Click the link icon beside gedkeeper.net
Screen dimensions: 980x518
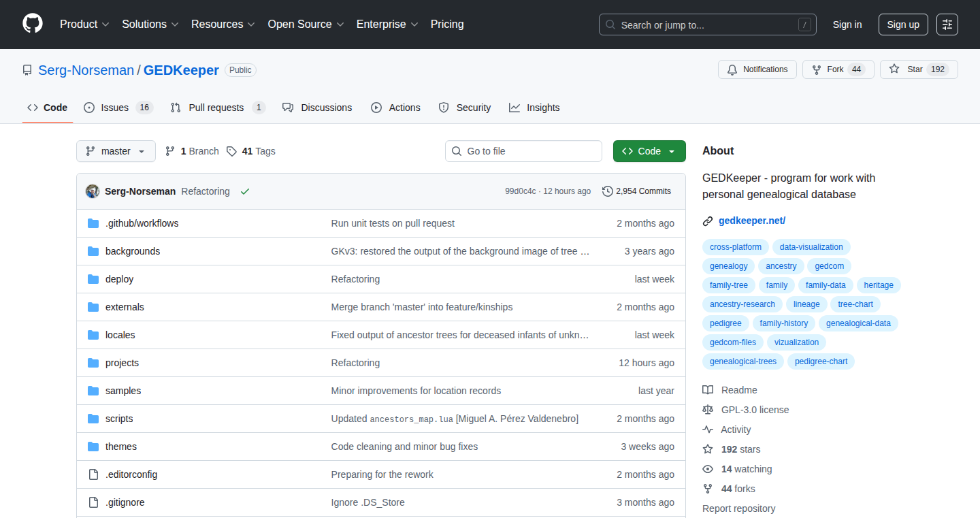click(x=708, y=221)
